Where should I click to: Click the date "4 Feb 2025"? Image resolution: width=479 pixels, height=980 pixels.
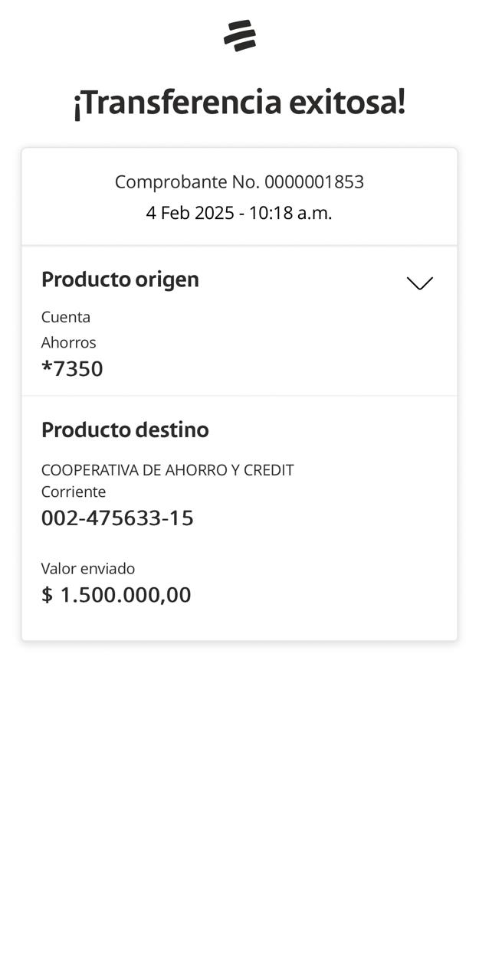[x=190, y=213]
